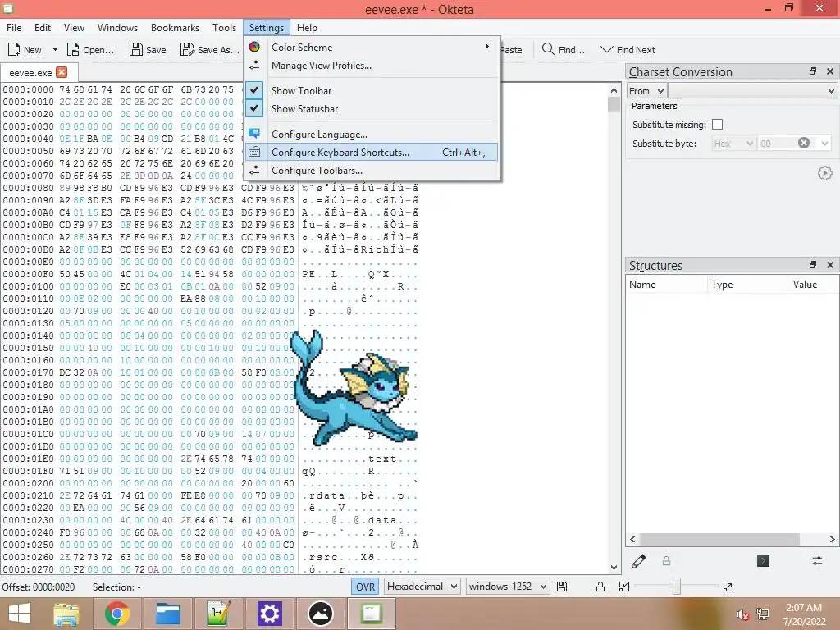Open the View menu

click(74, 27)
